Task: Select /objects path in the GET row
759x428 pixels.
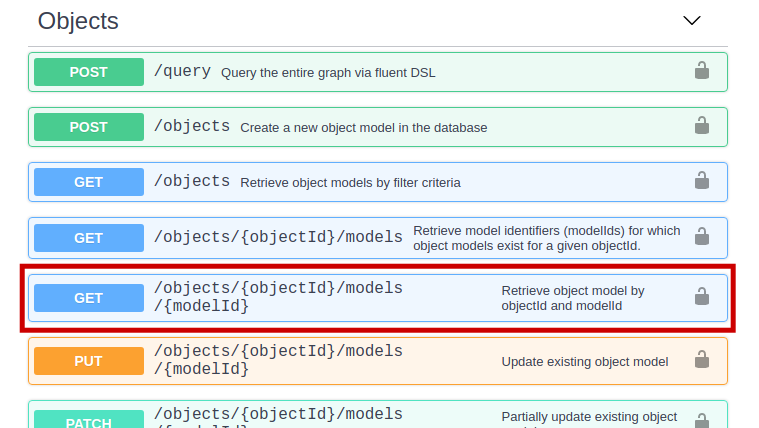Action: (x=192, y=181)
